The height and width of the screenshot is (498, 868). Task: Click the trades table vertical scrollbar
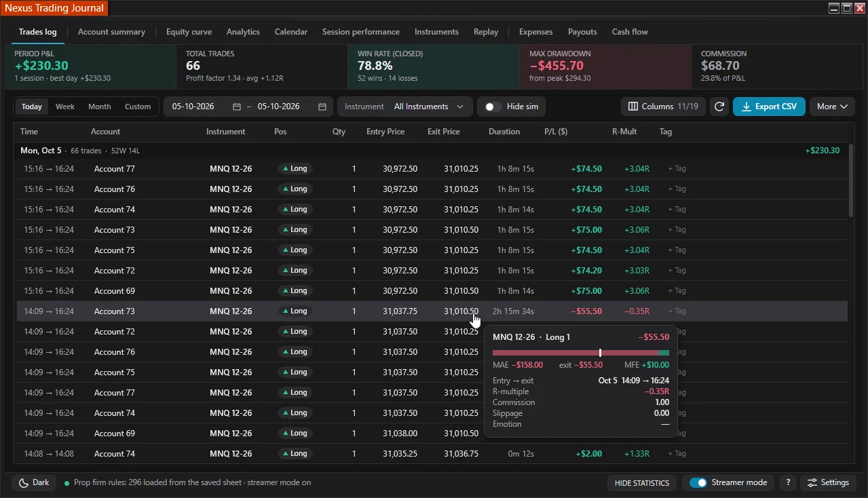(x=851, y=180)
